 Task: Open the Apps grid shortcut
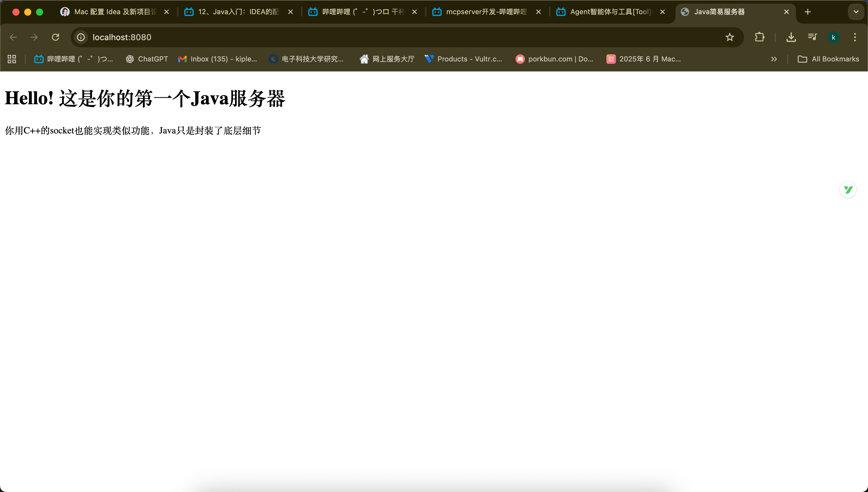pyautogui.click(x=12, y=59)
